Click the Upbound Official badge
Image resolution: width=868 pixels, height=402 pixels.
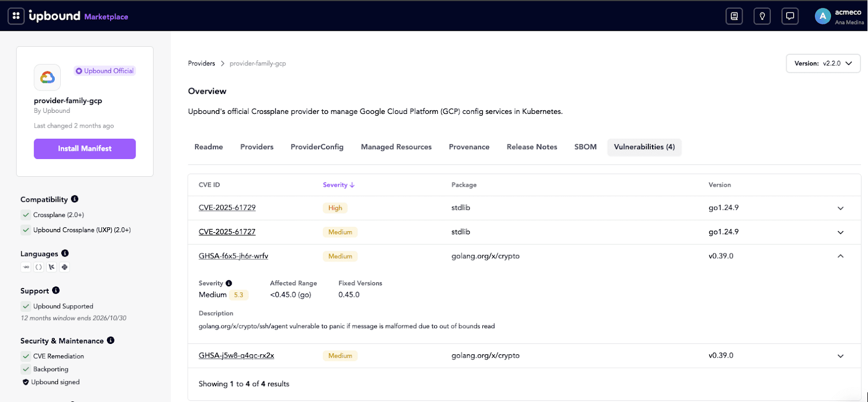[x=105, y=71]
